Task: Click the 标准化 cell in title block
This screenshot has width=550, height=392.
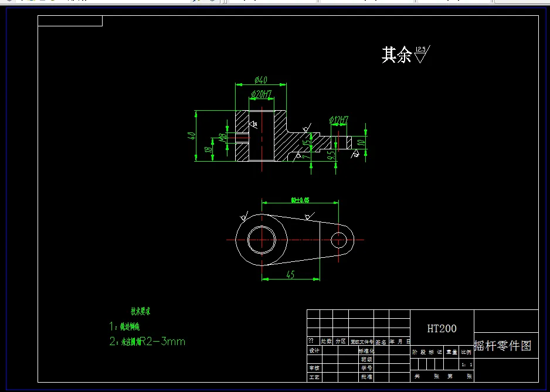Action: (x=366, y=350)
